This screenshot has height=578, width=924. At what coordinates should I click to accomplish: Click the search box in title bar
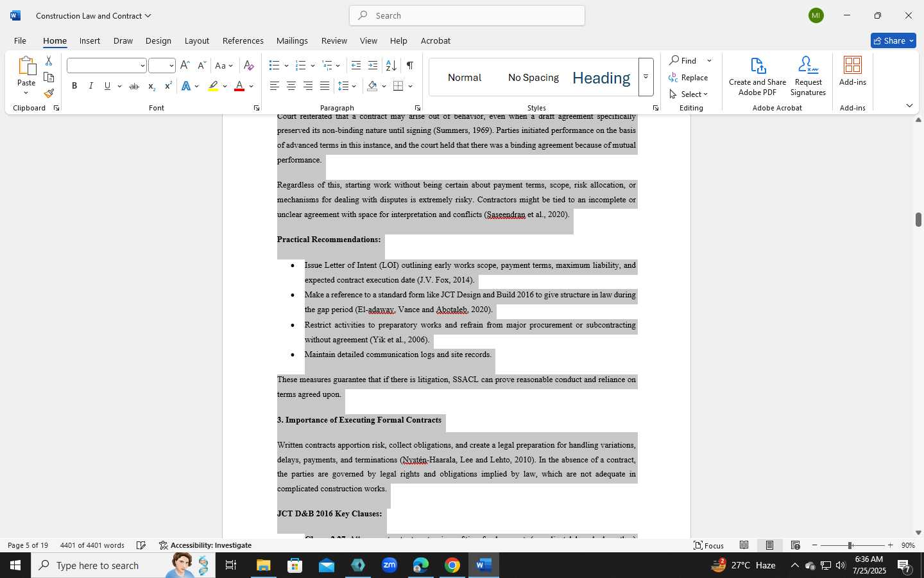point(467,15)
